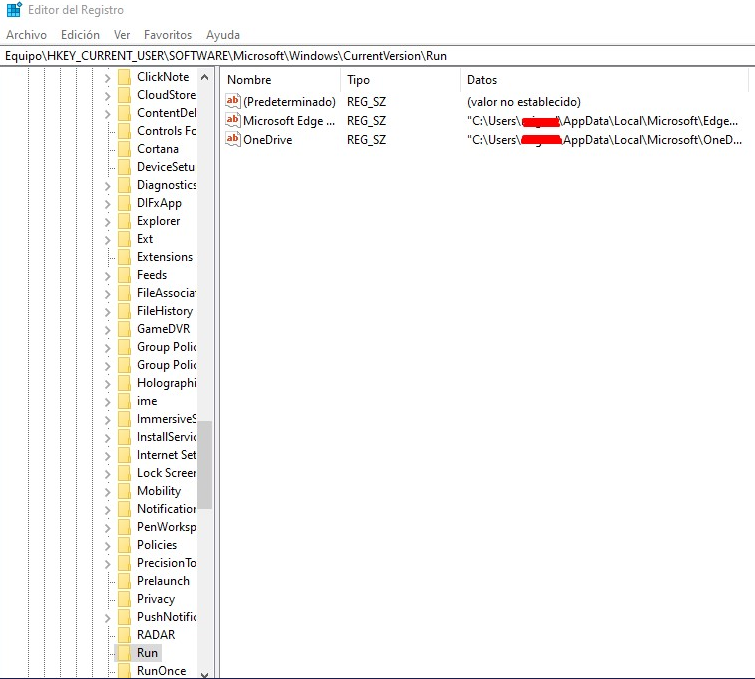Expand the ClickNote tree node
The image size is (755, 679).
107,77
